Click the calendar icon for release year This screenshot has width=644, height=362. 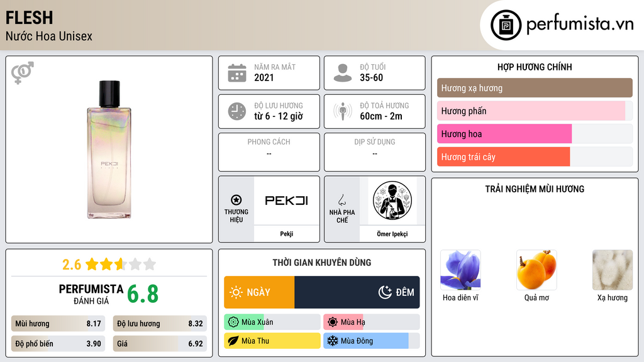tap(237, 73)
